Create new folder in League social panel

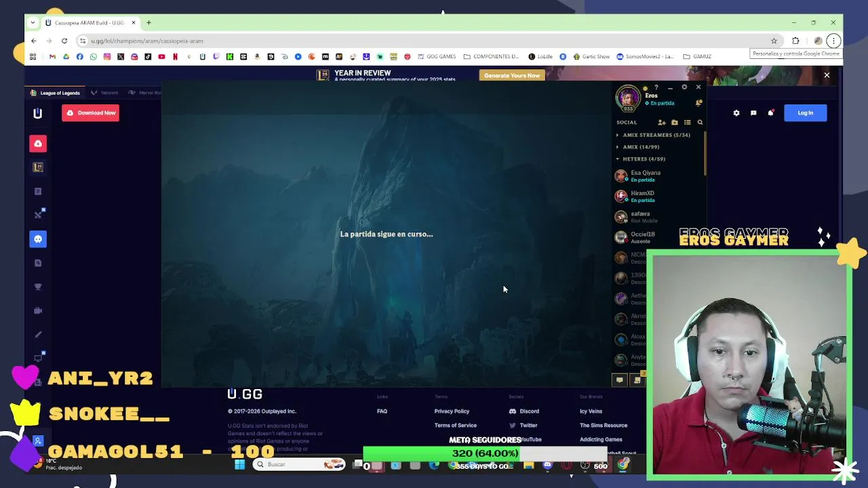pyautogui.click(x=675, y=123)
